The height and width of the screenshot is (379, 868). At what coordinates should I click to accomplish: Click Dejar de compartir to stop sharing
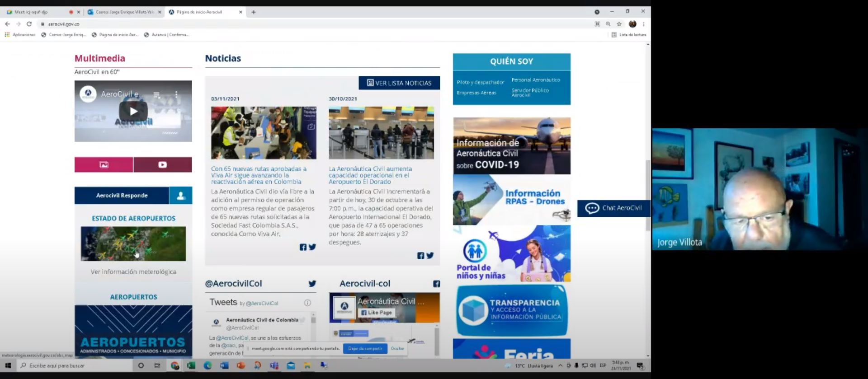[365, 349]
